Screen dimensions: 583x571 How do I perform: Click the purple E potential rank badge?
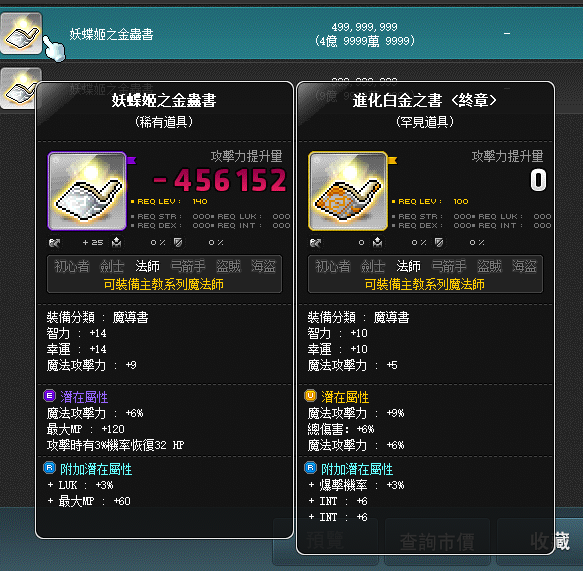click(49, 396)
